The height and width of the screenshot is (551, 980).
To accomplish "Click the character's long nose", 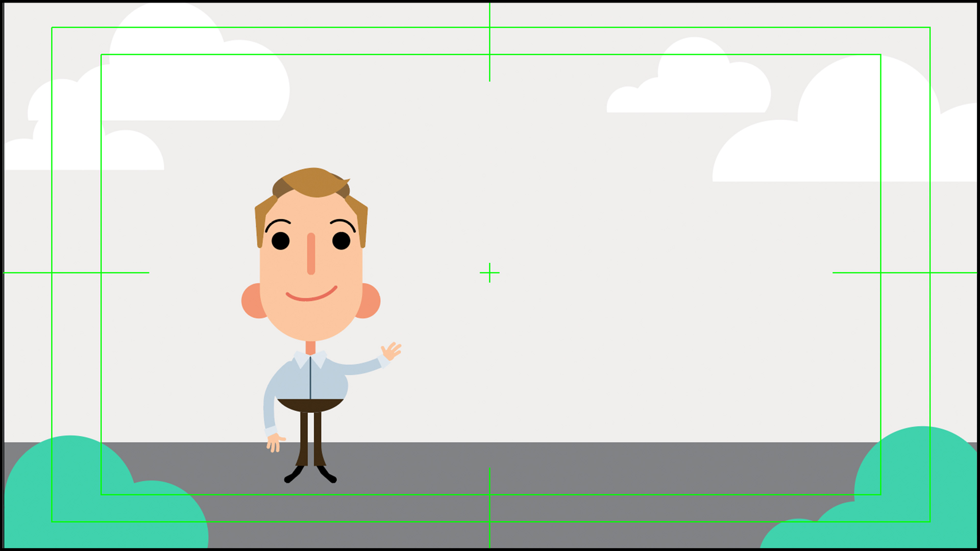I will pos(311,254).
